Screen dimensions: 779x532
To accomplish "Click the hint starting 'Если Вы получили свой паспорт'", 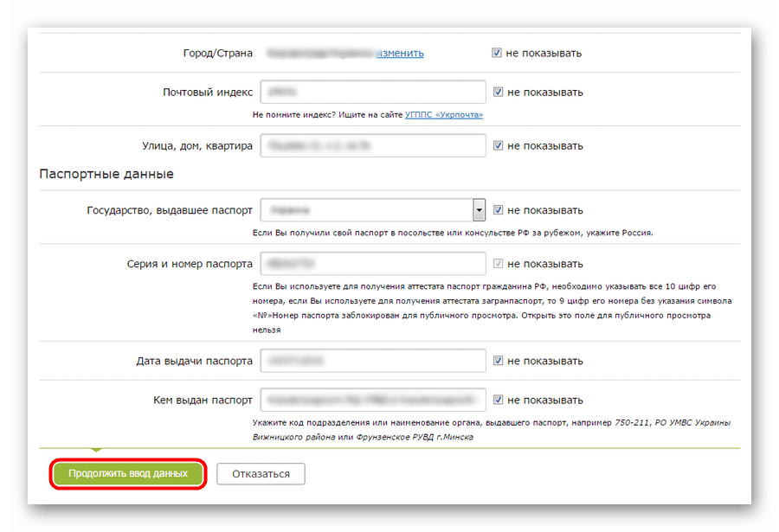I will pyautogui.click(x=453, y=233).
